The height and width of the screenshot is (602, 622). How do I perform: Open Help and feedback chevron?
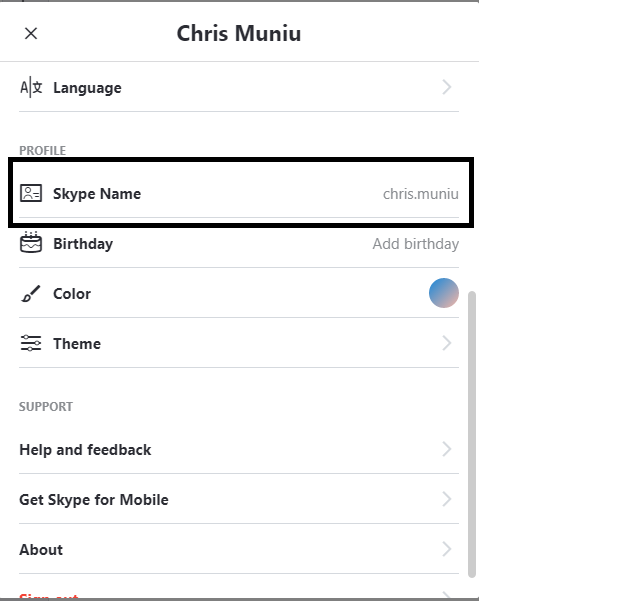[447, 450]
